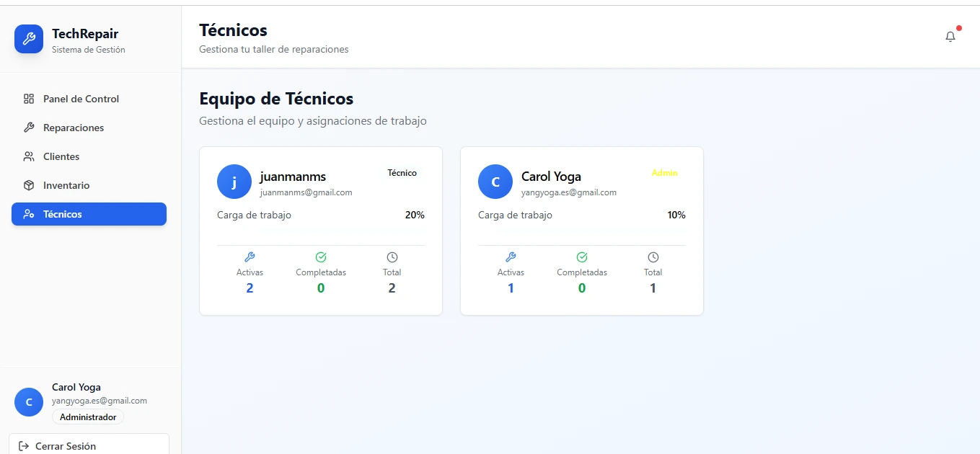
Task: Click Carol Yoga card avatar circle
Action: click(495, 182)
